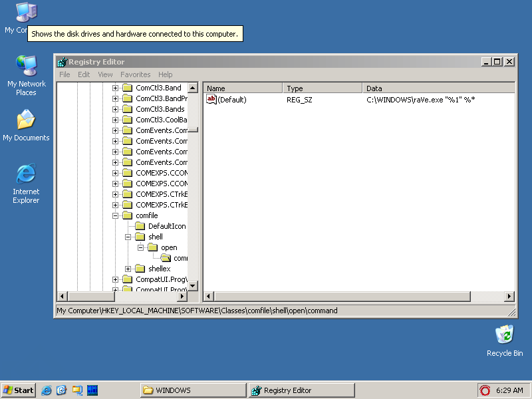Expand the ComCtl3.BandPr key
532x399 pixels.
coord(115,98)
